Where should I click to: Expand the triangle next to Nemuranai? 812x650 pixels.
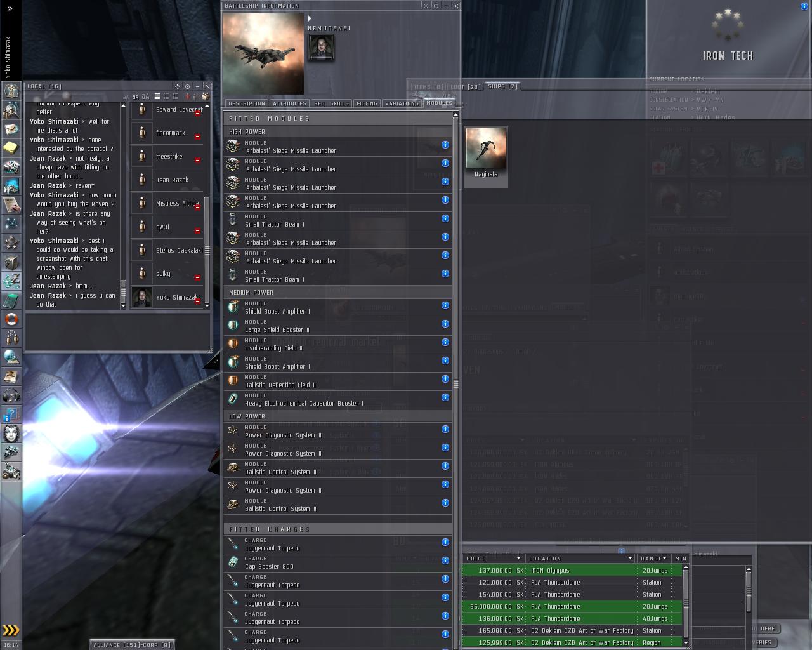point(310,18)
